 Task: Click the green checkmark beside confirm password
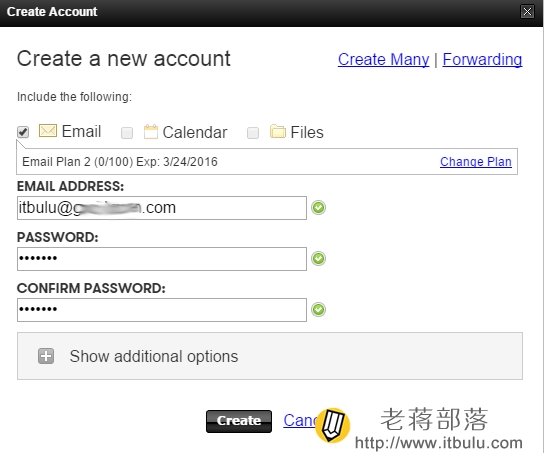(318, 310)
